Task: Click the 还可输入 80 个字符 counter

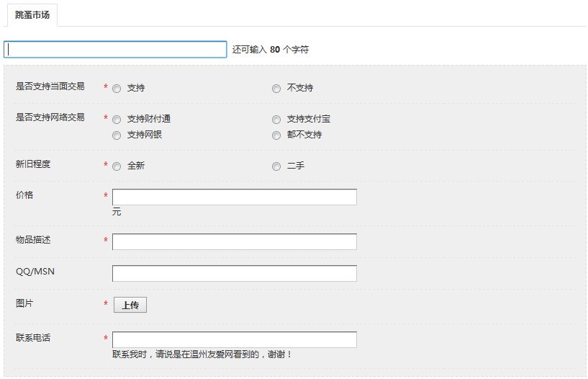Action: [x=271, y=50]
